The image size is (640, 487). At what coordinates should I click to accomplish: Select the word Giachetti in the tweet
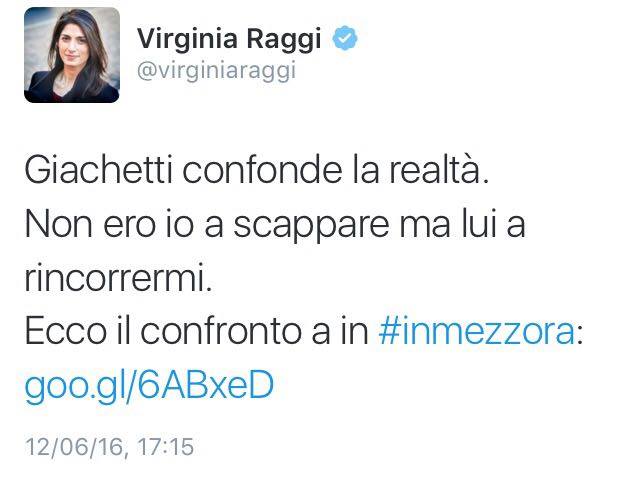98,170
